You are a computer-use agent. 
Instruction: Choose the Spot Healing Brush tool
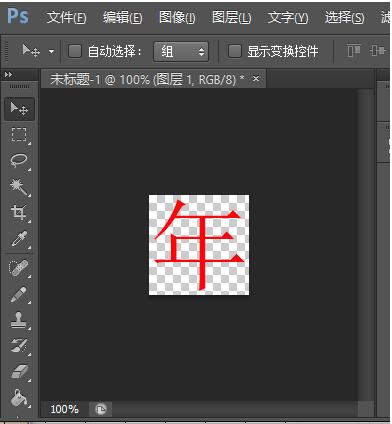[19, 268]
